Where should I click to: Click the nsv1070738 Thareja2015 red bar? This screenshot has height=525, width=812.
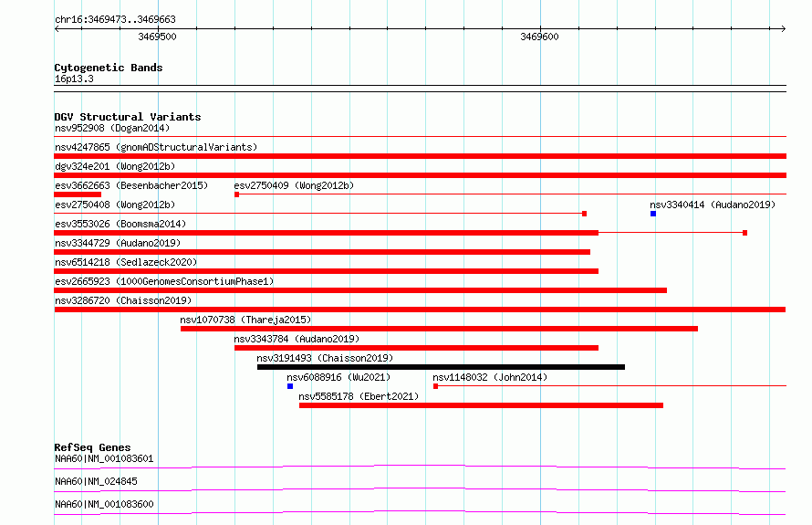pos(439,329)
